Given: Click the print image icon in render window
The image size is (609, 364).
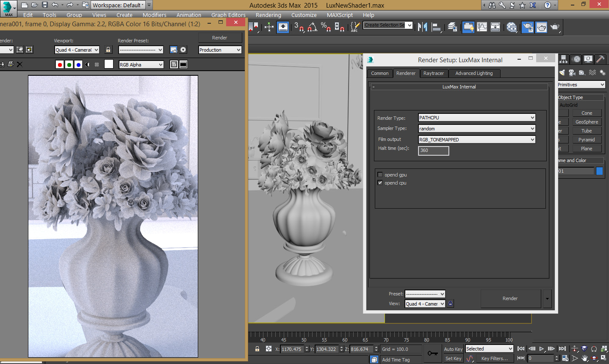Looking at the screenshot, I should (11, 64).
